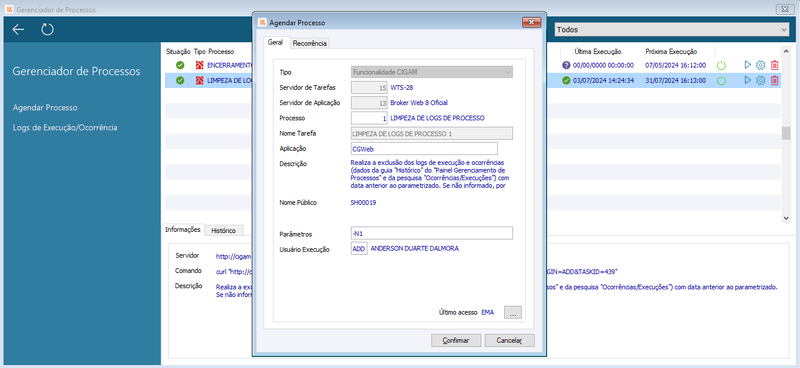This screenshot has width=800, height=368.
Task: Click the Processo number field
Action: [369, 118]
